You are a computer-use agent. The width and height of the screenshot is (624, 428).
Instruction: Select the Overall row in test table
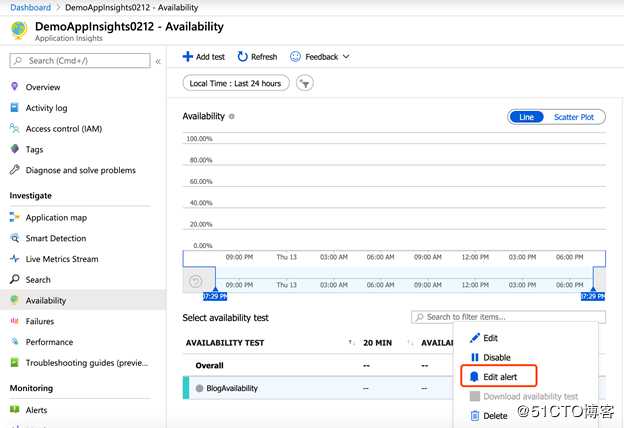[318, 365]
